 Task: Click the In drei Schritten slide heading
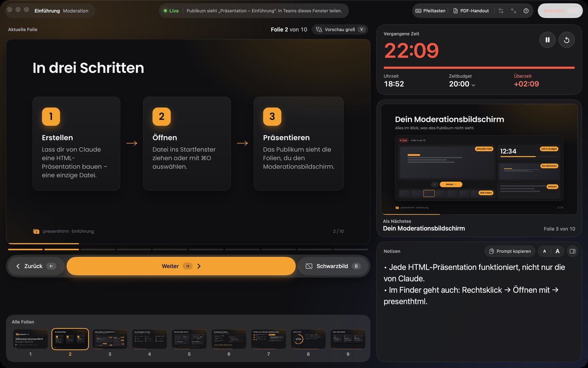88,68
